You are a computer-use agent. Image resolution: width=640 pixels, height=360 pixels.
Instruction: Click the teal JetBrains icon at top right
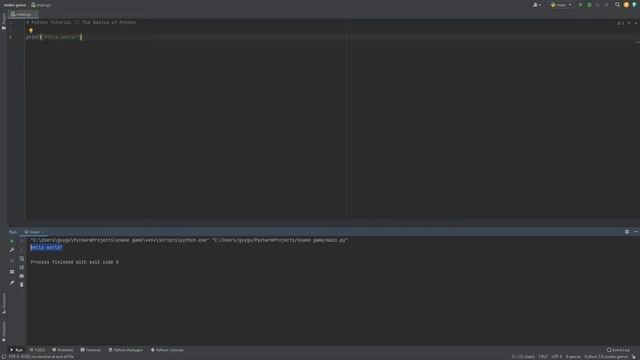[x=635, y=5]
